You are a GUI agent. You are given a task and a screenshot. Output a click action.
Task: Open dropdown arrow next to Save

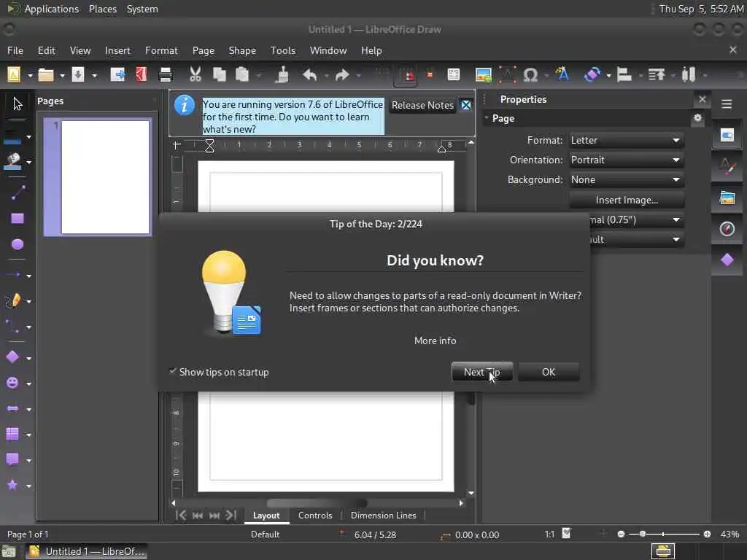(x=94, y=76)
